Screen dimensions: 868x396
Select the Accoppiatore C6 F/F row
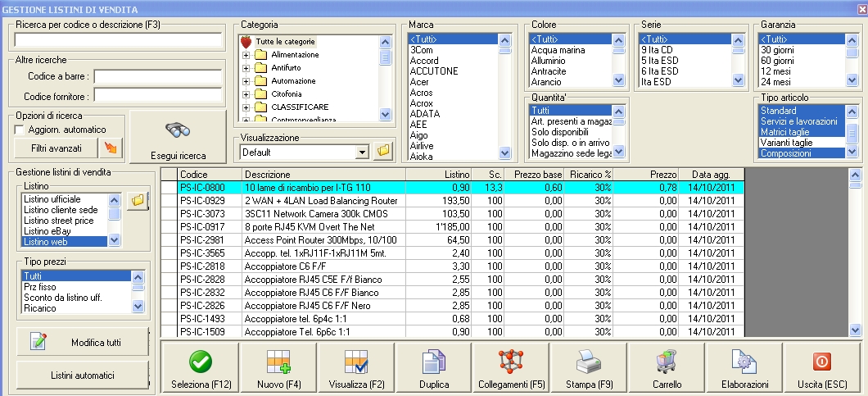(452, 266)
